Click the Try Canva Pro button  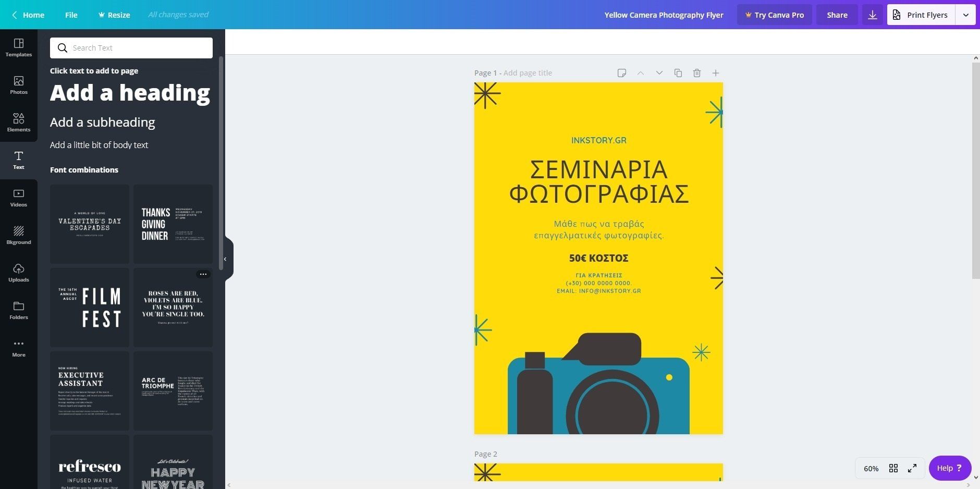775,15
